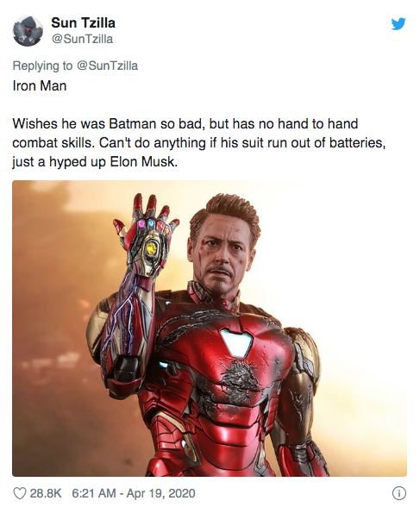Click the Twitter bird logo
The width and height of the screenshot is (420, 507).
tap(398, 24)
